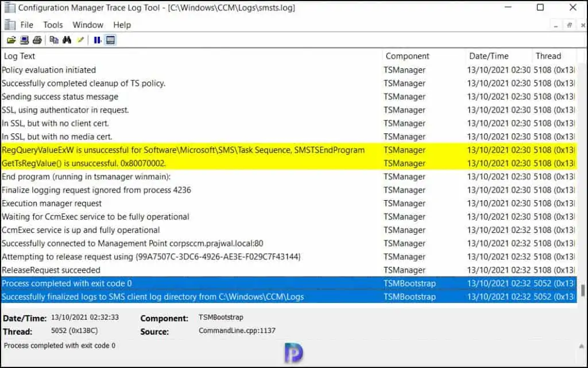588x368 pixels.
Task: Click the '5052 (0x13BC)' thread value
Action: click(74, 331)
